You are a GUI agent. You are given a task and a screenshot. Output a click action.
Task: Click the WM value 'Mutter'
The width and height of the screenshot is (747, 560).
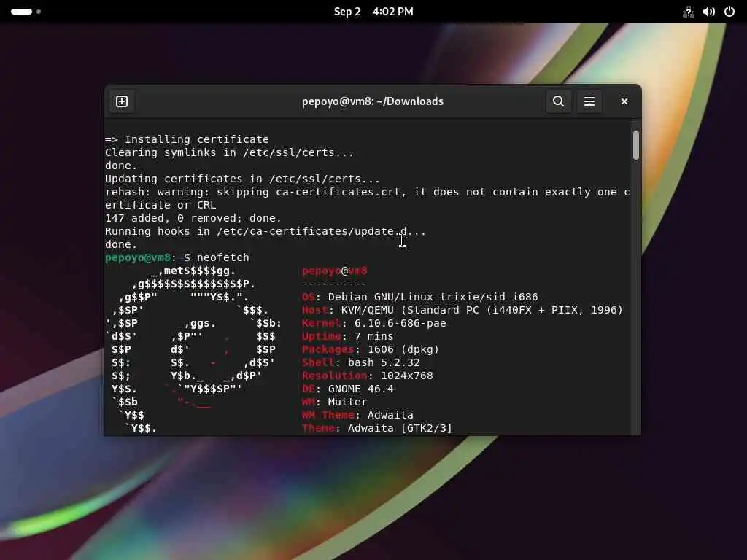[348, 402]
